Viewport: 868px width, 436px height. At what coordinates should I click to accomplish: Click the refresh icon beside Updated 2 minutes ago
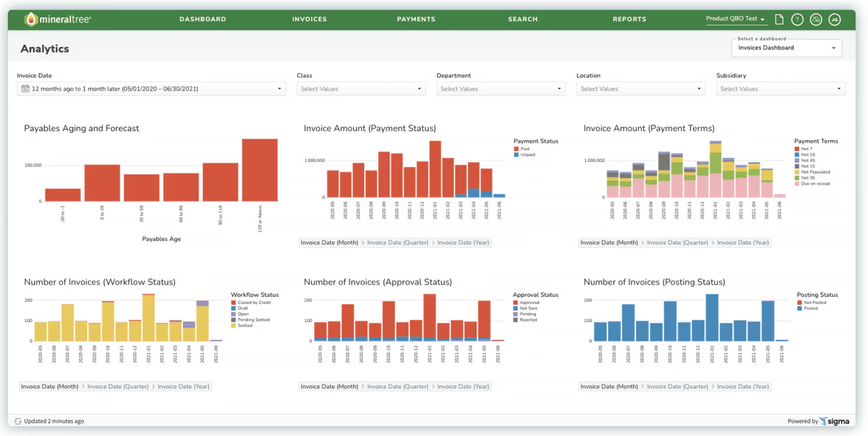pos(18,421)
